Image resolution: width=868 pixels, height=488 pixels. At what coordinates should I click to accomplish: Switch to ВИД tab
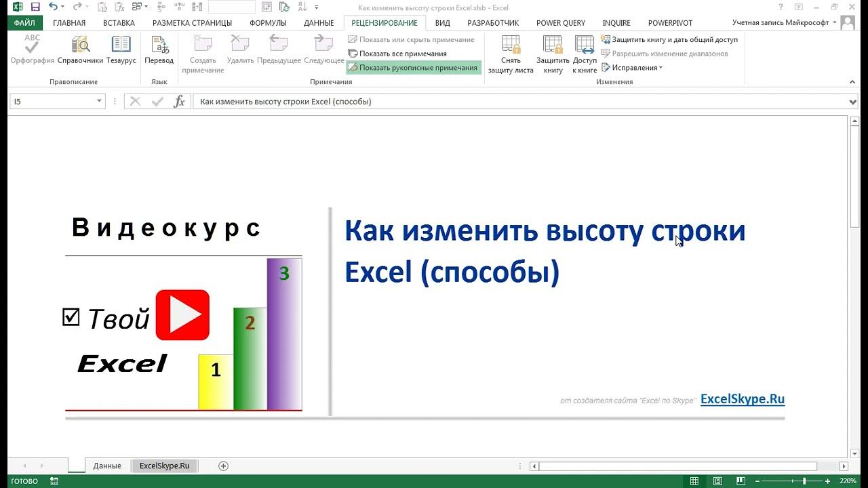click(x=443, y=23)
